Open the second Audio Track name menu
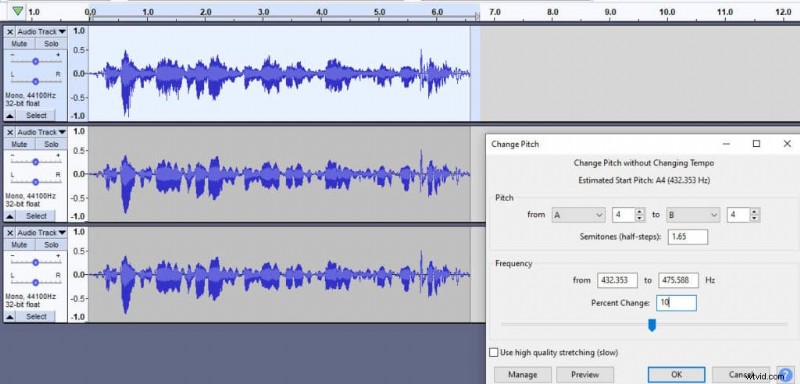Screen dimensions: 800x384 coord(41,132)
